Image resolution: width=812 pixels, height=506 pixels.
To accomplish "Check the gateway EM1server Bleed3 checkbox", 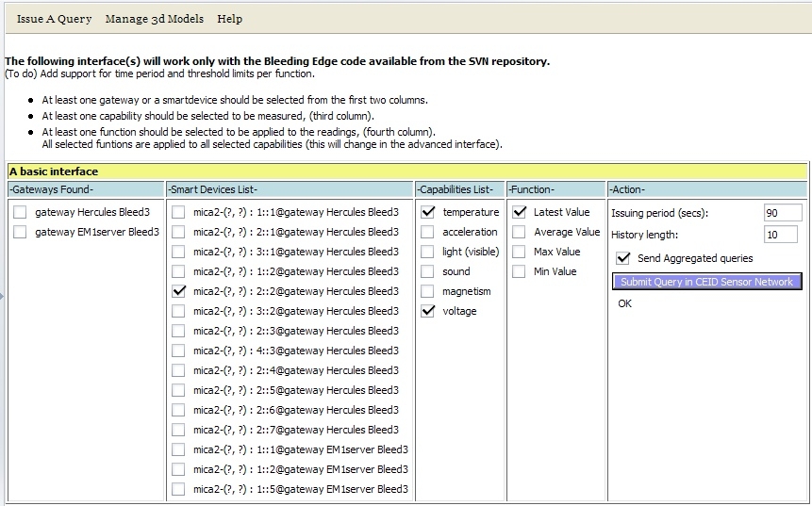I will 20,232.
